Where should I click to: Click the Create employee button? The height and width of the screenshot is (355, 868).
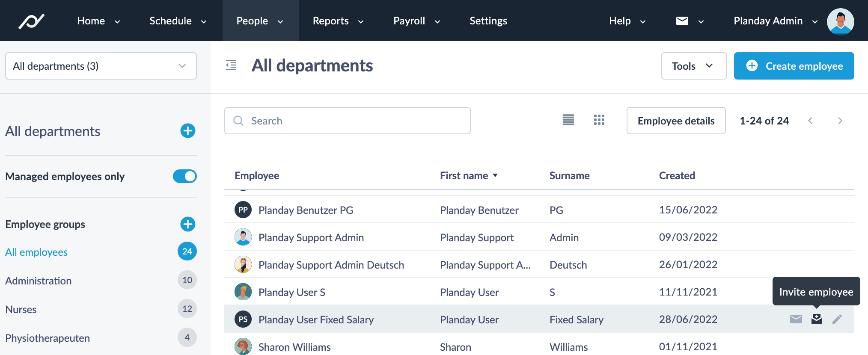pos(794,66)
